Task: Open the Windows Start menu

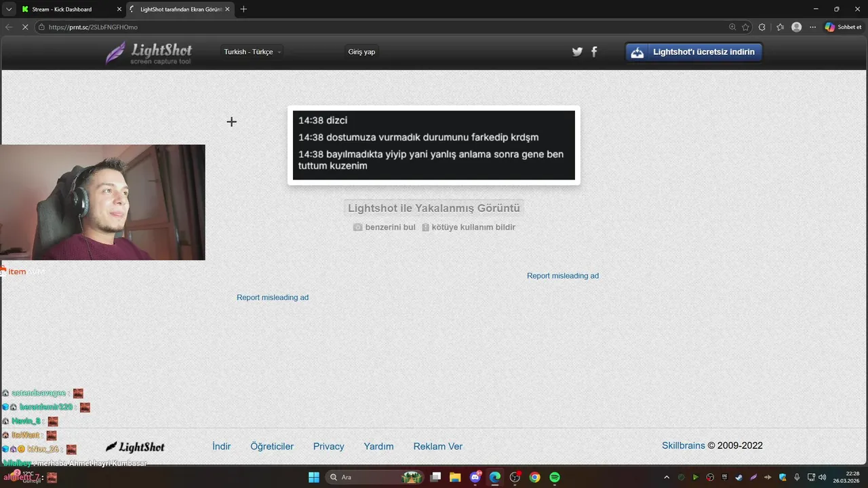Action: [314, 477]
